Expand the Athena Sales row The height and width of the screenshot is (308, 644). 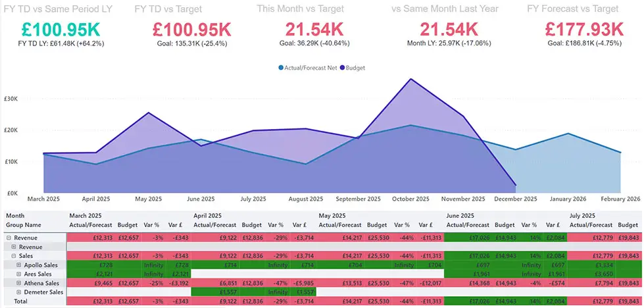[x=18, y=283]
